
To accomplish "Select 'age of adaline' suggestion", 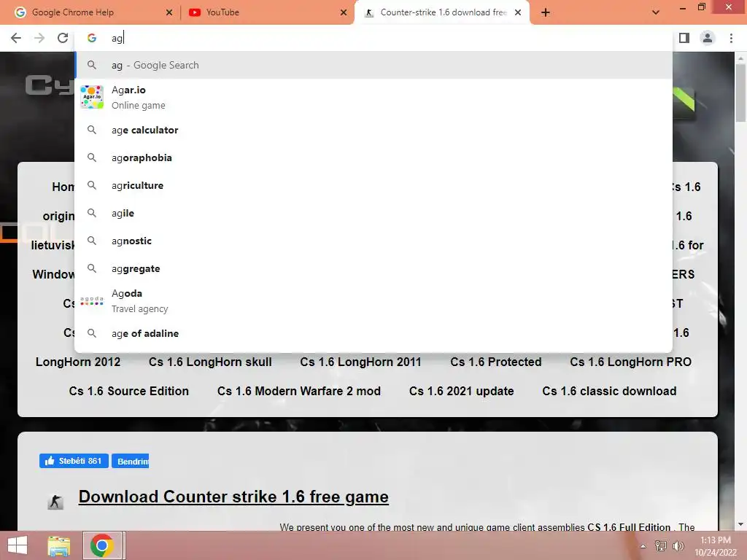I will (373, 333).
